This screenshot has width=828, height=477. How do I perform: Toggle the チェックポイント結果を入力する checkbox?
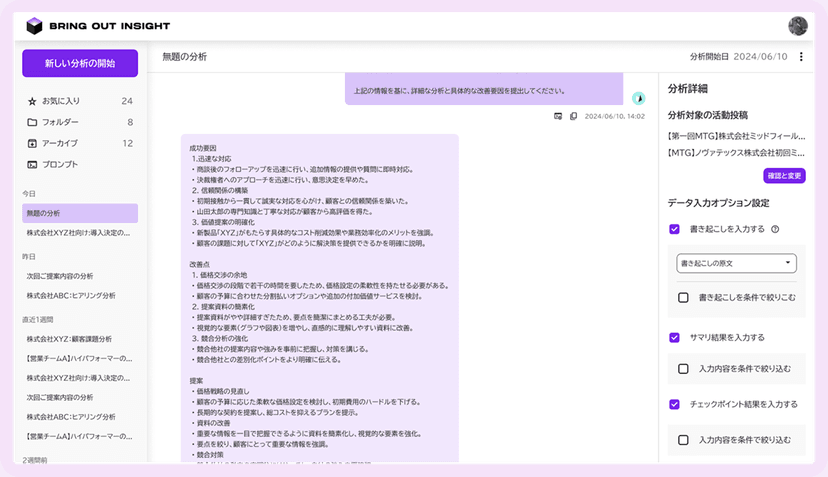coord(675,404)
